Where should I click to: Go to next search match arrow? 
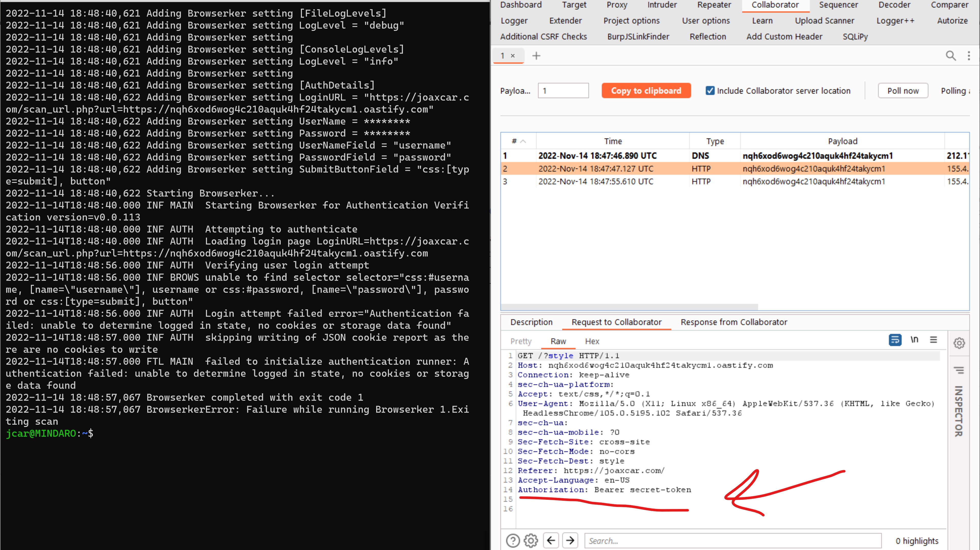point(570,541)
